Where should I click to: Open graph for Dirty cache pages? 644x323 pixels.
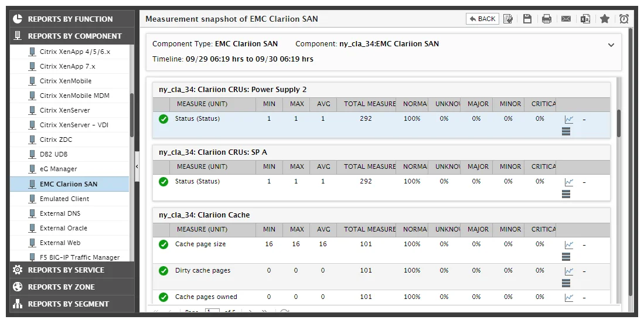pos(569,271)
